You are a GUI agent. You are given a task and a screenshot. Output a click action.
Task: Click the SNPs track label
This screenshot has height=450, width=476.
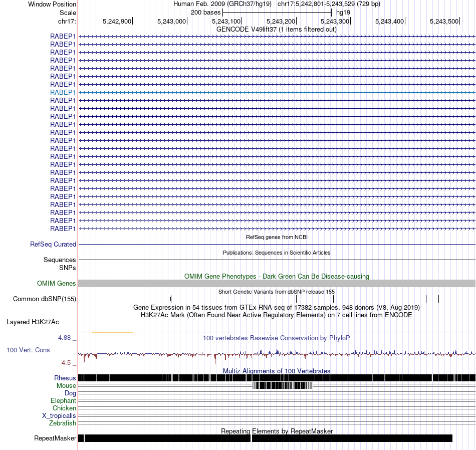(x=68, y=268)
